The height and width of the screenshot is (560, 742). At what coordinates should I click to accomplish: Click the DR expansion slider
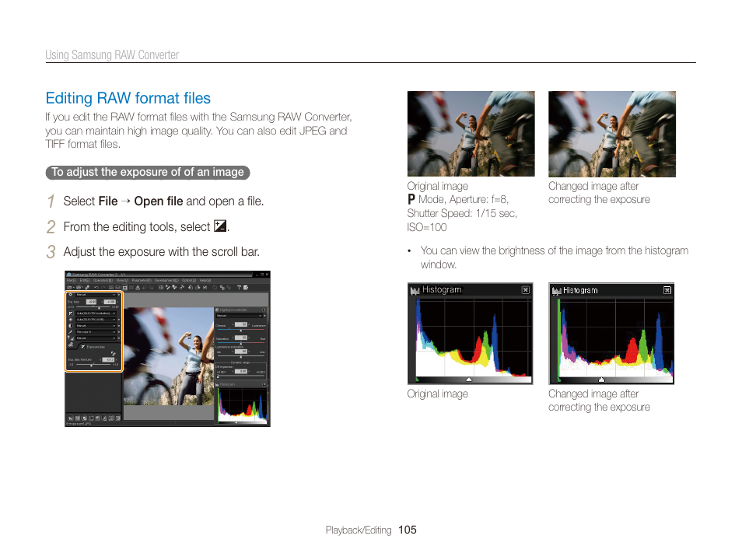(241, 376)
